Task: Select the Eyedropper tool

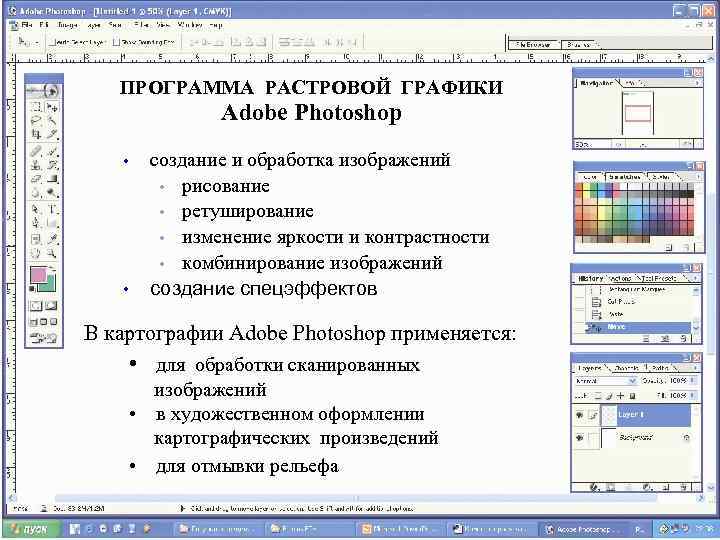Action: pos(52,239)
